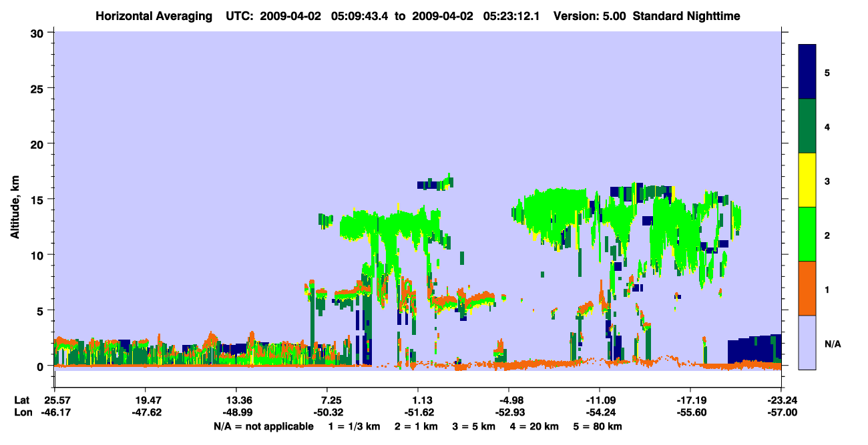Click the longitude value -47.62
868x445 pixels.
click(x=146, y=413)
